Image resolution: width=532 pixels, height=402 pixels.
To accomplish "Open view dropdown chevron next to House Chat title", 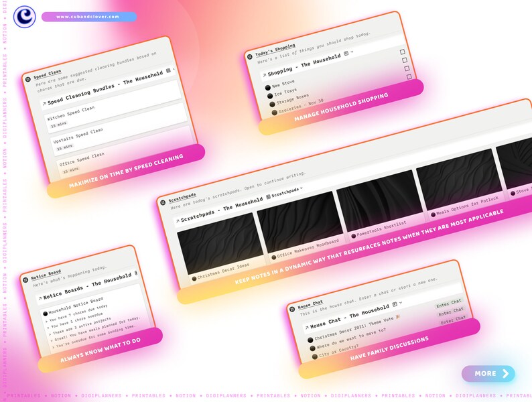I will pos(401,303).
